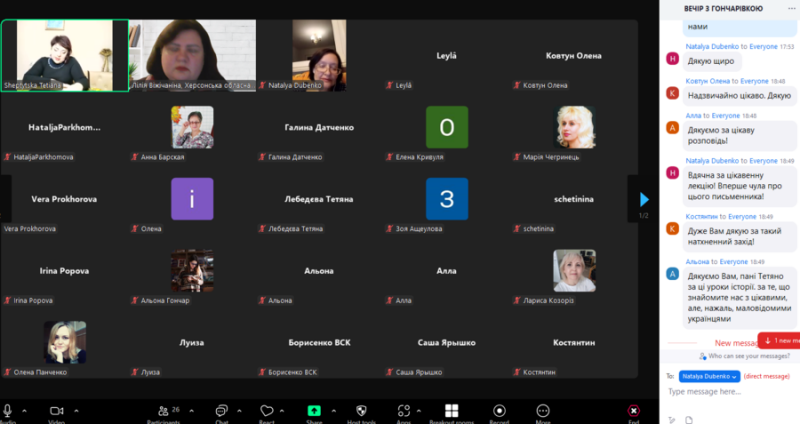
Task: Click Елена Кривуля green avatar O
Action: point(447,127)
